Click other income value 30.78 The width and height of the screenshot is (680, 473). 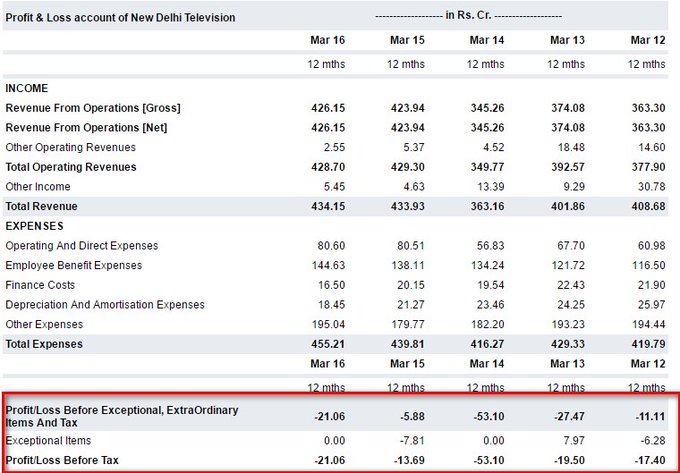651,187
